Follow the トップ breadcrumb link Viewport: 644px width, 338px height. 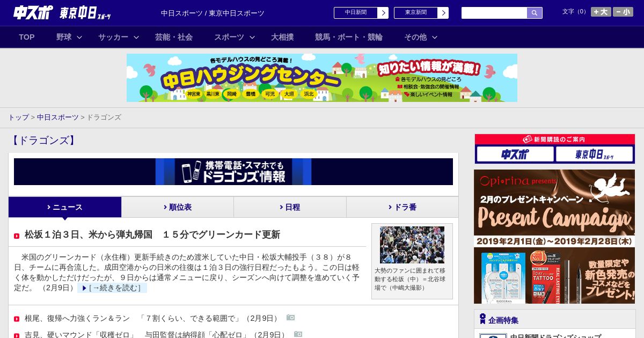tap(18, 117)
